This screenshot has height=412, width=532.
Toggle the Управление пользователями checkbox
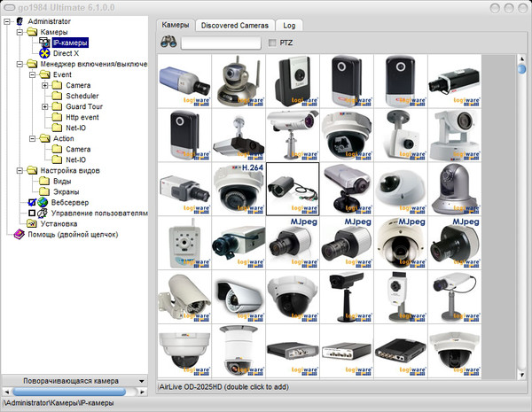pyautogui.click(x=32, y=213)
